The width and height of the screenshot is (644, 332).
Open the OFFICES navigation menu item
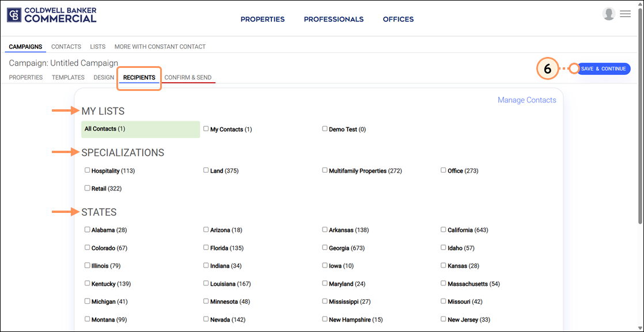(398, 19)
